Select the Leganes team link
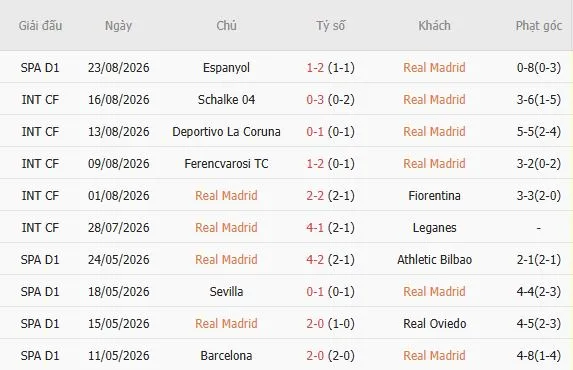Viewport: 573px width, 370px height. [x=434, y=227]
